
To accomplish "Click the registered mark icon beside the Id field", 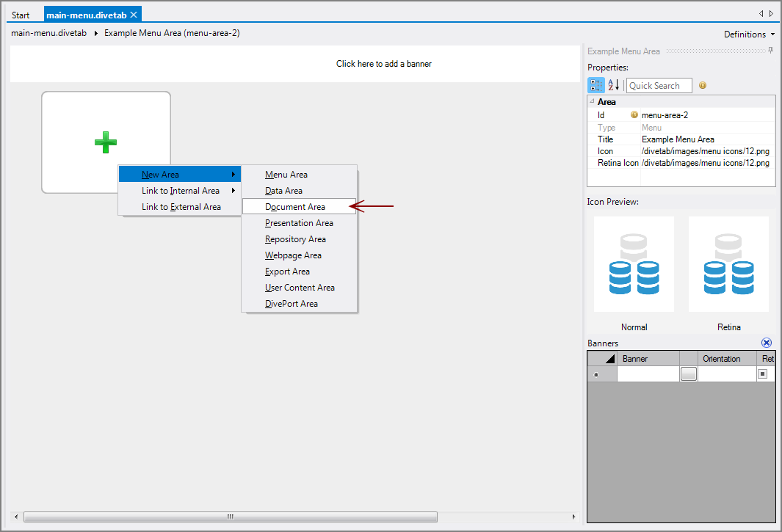I will click(634, 114).
